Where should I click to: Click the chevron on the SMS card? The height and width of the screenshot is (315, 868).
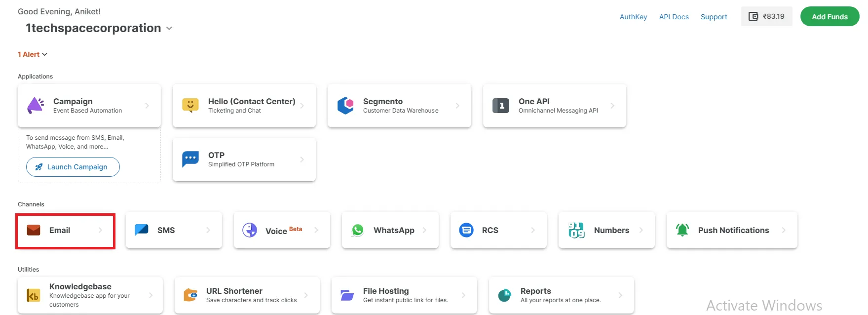coord(208,230)
